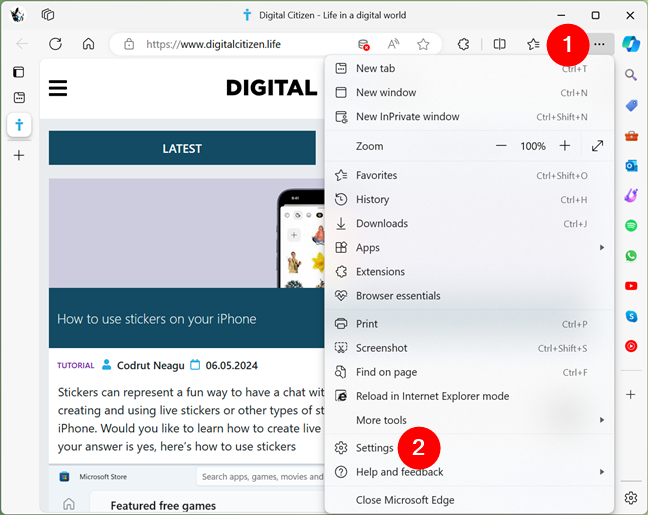648x515 pixels.
Task: Open YouTube in the sidebar
Action: click(631, 286)
